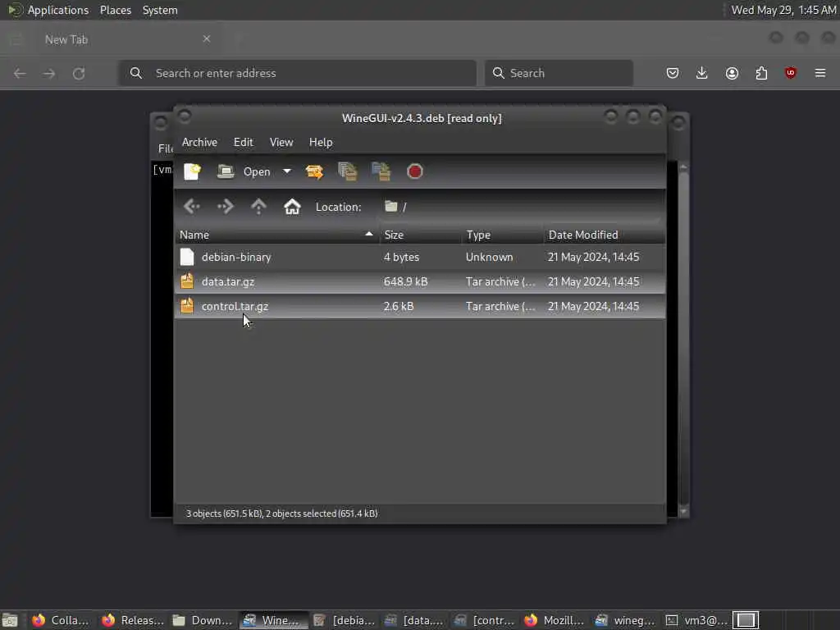Open the Firefox downloads icon
Image resolution: width=840 pixels, height=630 pixels.
pos(702,73)
